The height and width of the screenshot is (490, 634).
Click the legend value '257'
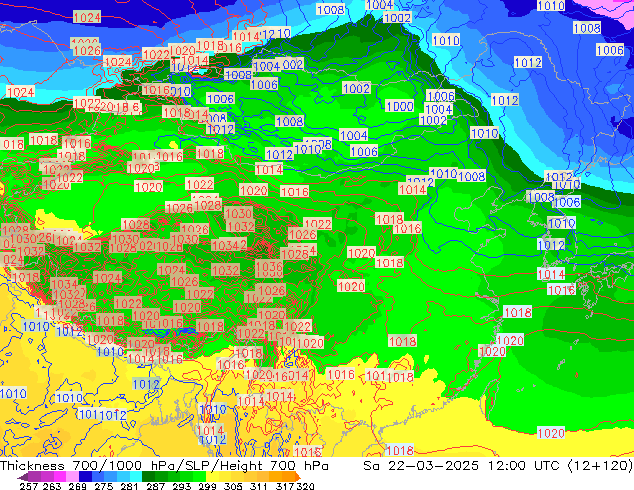coord(29,486)
